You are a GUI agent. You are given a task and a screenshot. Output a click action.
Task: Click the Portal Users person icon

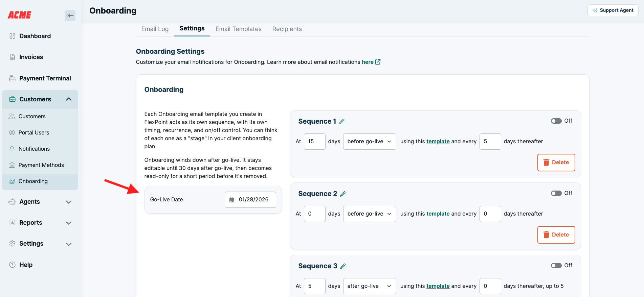coord(12,132)
